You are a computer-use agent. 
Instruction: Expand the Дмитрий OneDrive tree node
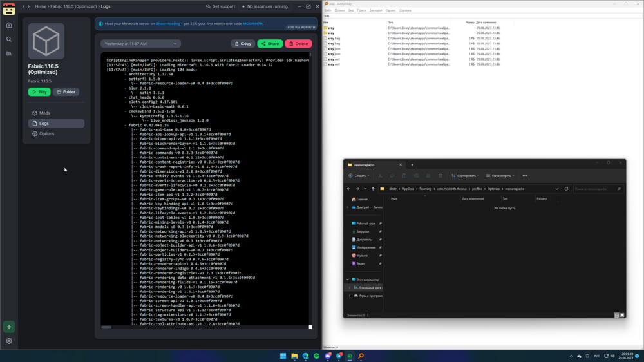click(x=348, y=207)
